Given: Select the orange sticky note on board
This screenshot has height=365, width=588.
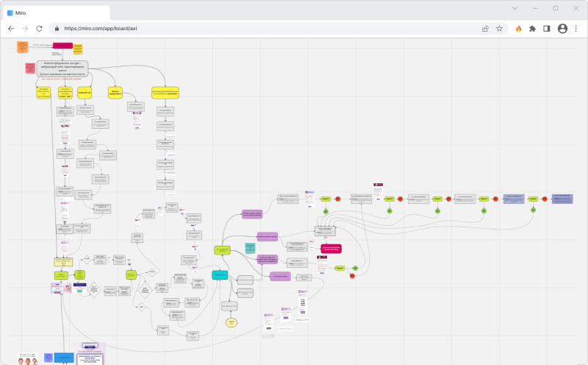Looking at the screenshot, I should pos(22,47).
